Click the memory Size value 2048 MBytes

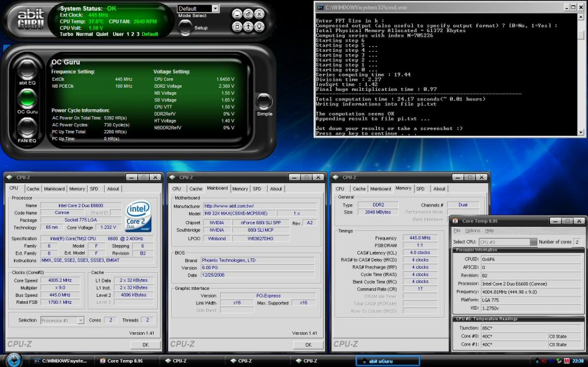(378, 212)
